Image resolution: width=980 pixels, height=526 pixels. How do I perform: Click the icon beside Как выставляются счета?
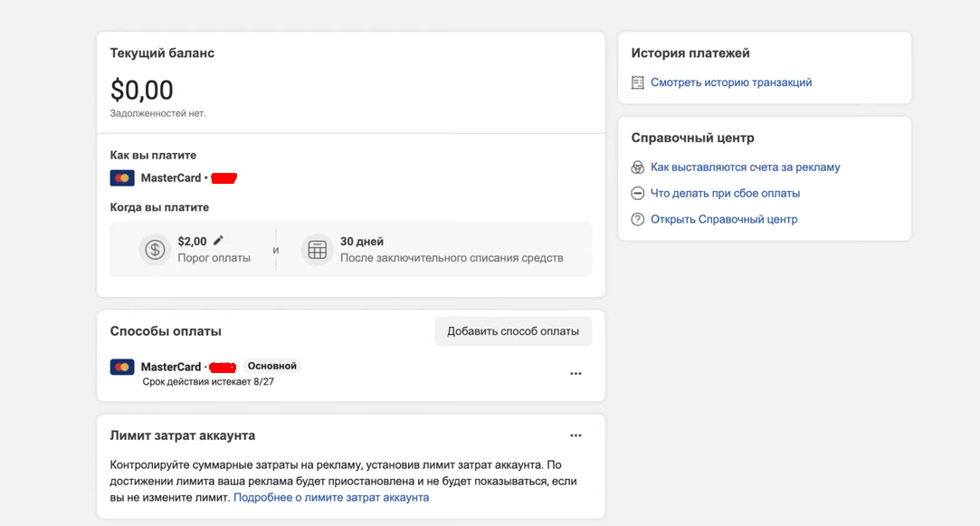(638, 167)
